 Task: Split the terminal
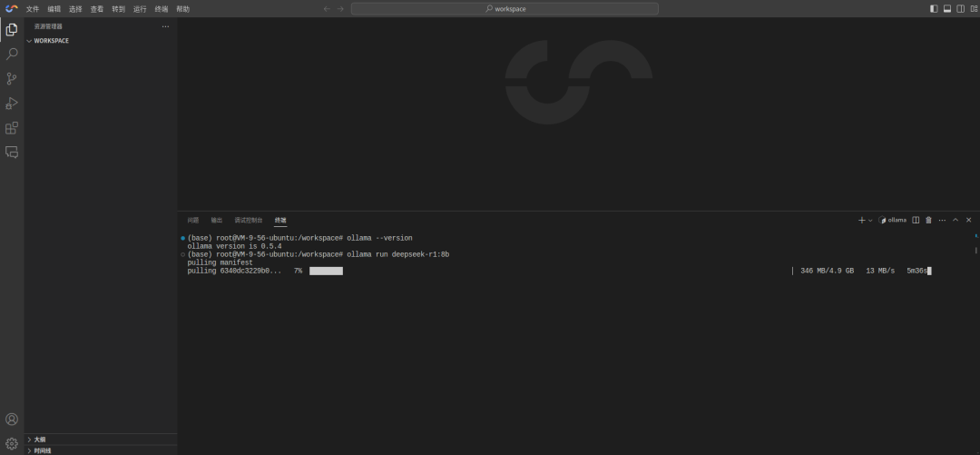pyautogui.click(x=916, y=221)
